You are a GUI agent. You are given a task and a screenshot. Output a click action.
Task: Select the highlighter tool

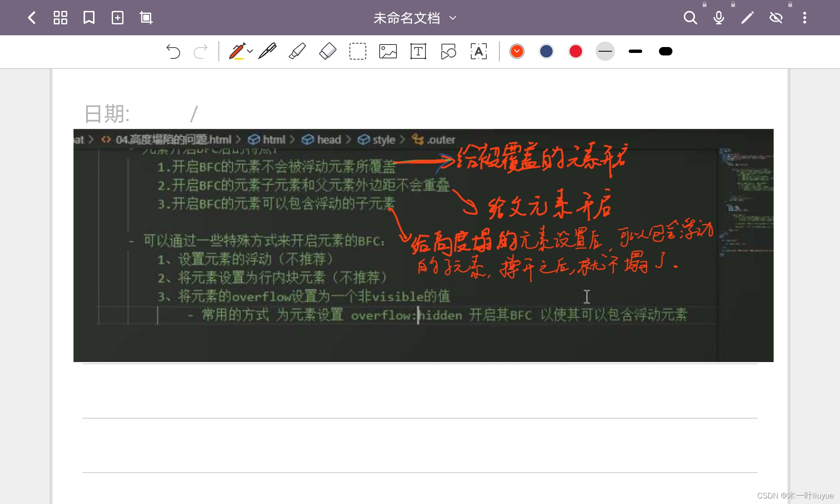coord(297,51)
